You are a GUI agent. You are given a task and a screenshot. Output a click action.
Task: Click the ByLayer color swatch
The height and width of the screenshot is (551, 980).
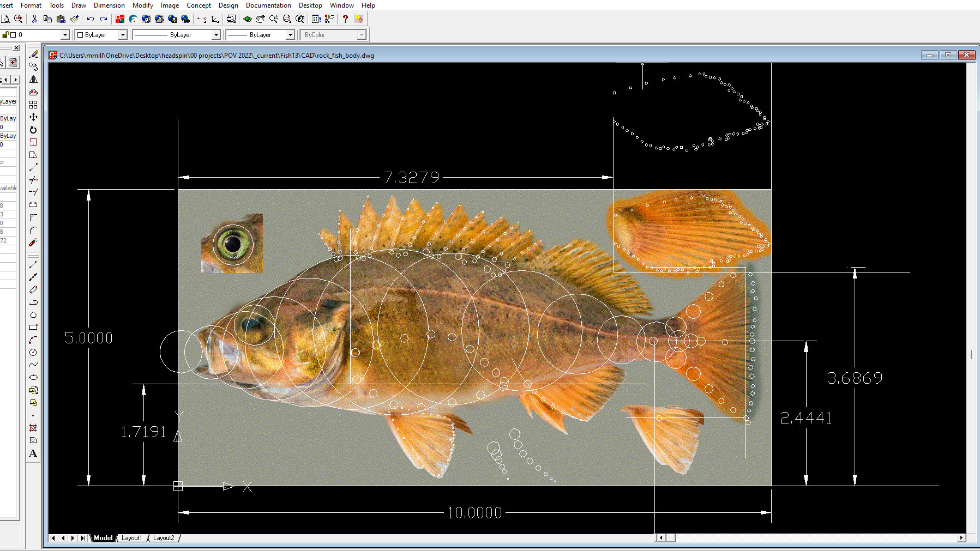point(80,35)
